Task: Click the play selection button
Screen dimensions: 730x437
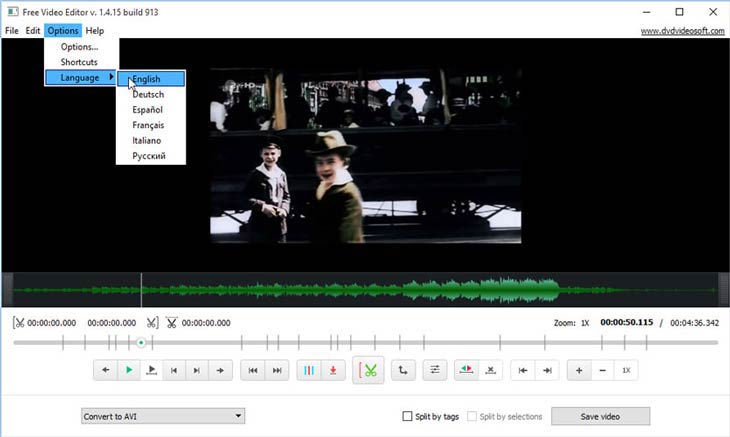Action: click(x=151, y=370)
